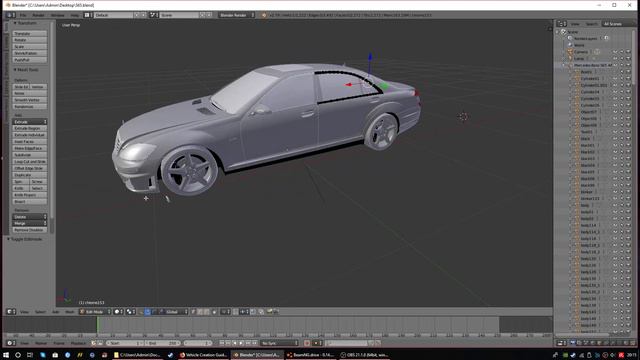Click the End frame field in timeline

(162, 343)
